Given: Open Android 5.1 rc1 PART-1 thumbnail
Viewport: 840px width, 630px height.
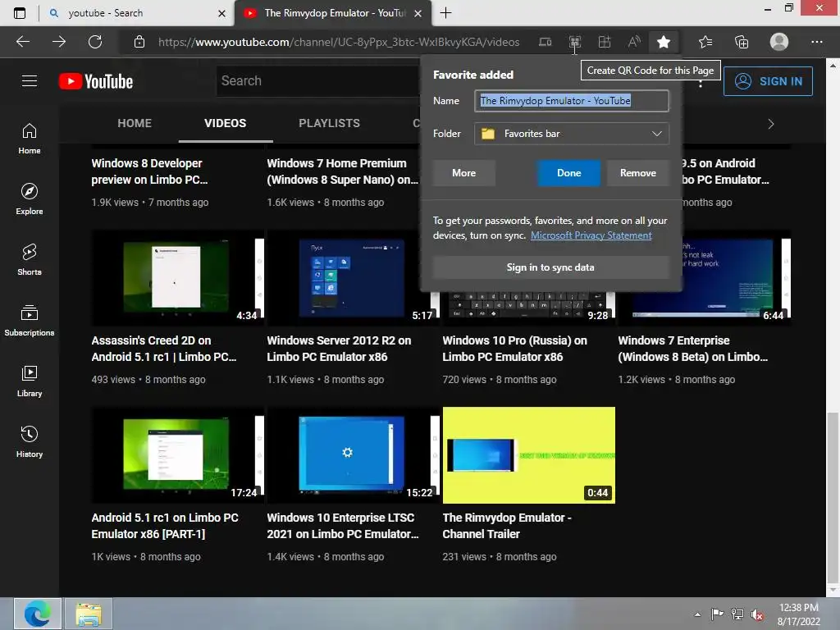Looking at the screenshot, I should coord(178,454).
